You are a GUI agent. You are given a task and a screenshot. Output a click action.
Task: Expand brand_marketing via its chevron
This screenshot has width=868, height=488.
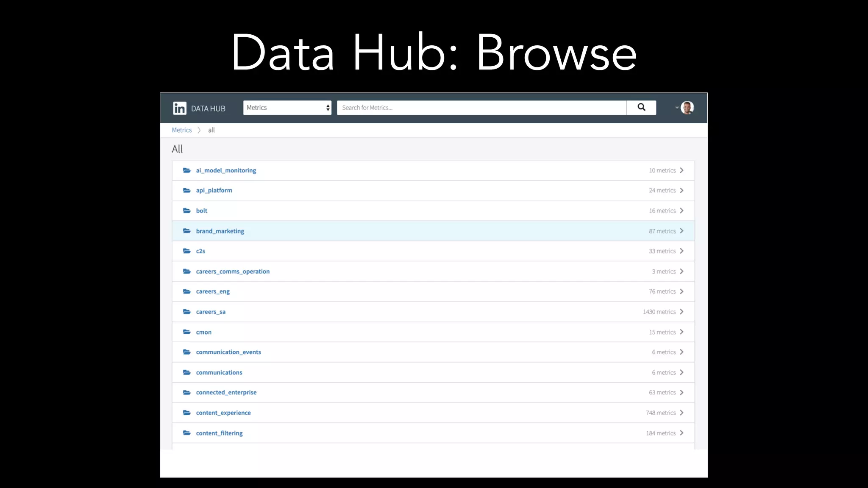point(682,231)
